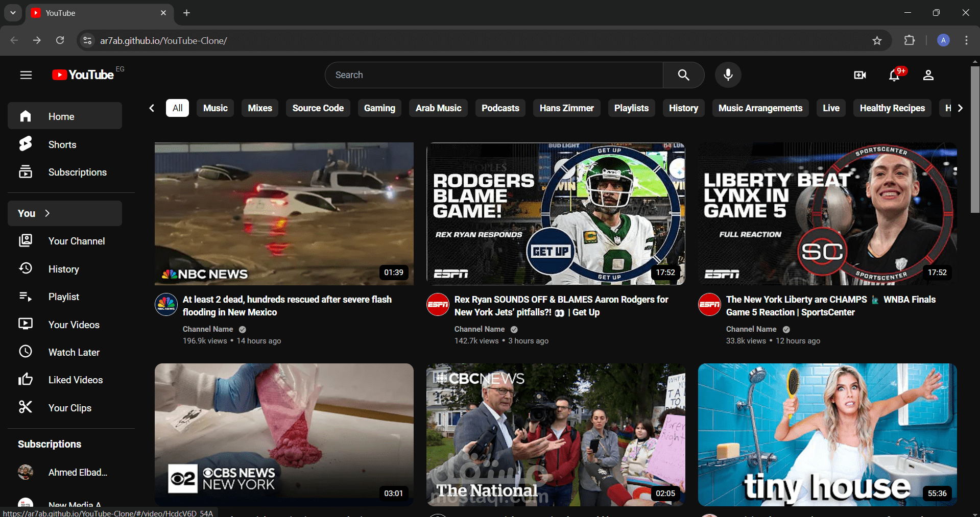
Task: Select the Live chip
Action: tap(831, 108)
